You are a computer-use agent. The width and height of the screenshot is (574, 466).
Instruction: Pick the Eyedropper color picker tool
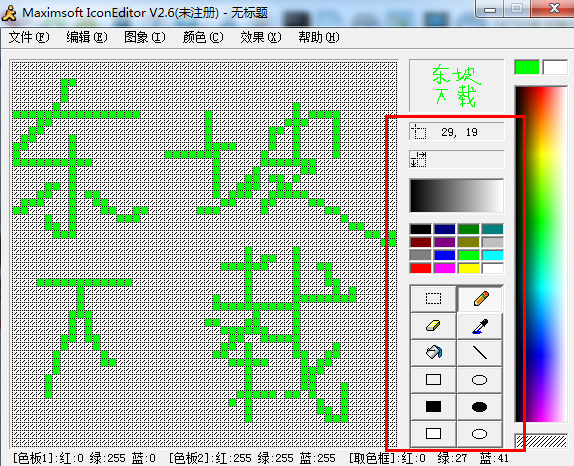point(480,325)
